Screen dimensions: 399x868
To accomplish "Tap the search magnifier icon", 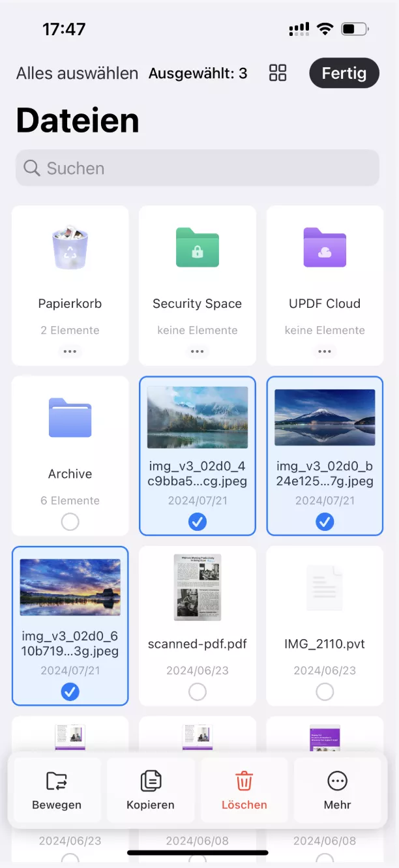I will (31, 168).
